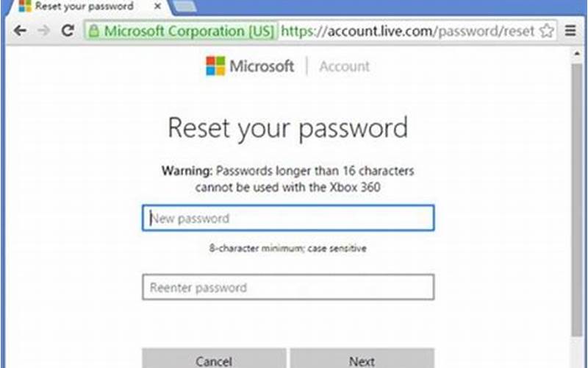Click the vertical scrollbar thumb

[x=577, y=199]
